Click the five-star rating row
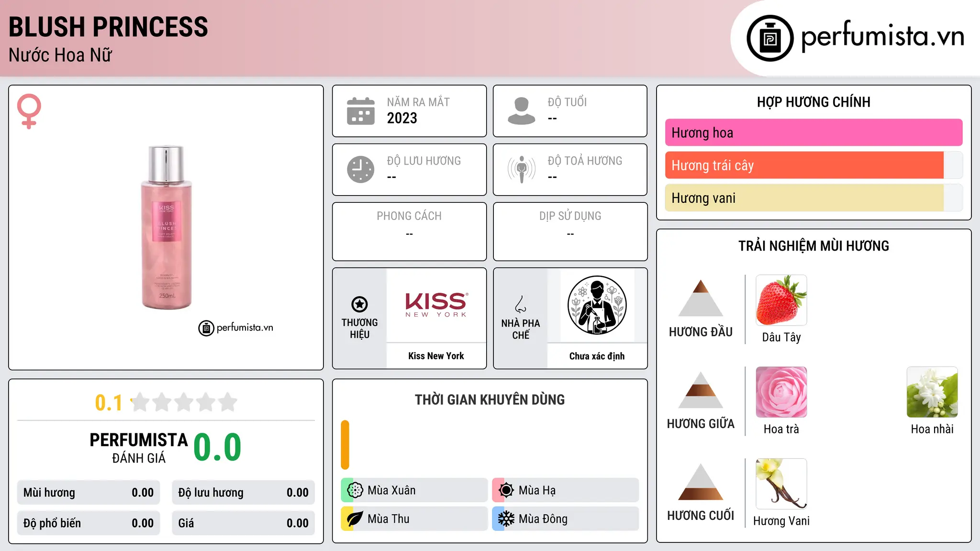Screen dimensions: 980x551 [x=184, y=402]
